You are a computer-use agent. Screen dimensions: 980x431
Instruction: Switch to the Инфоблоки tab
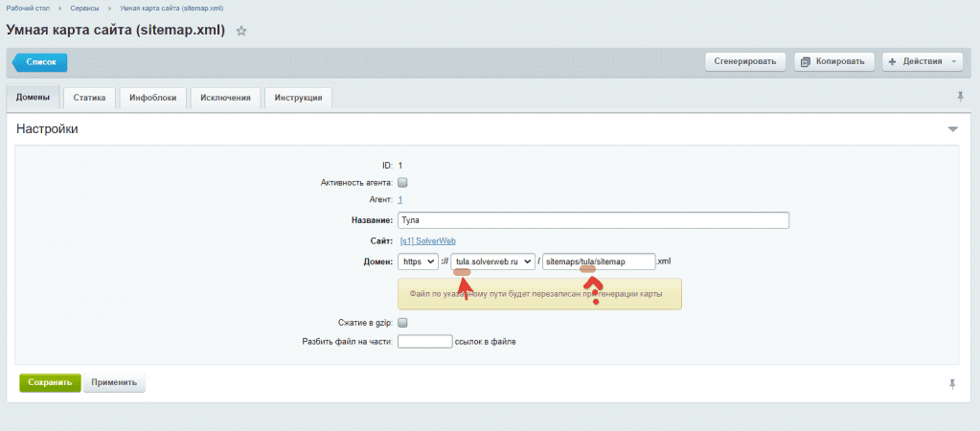point(152,98)
